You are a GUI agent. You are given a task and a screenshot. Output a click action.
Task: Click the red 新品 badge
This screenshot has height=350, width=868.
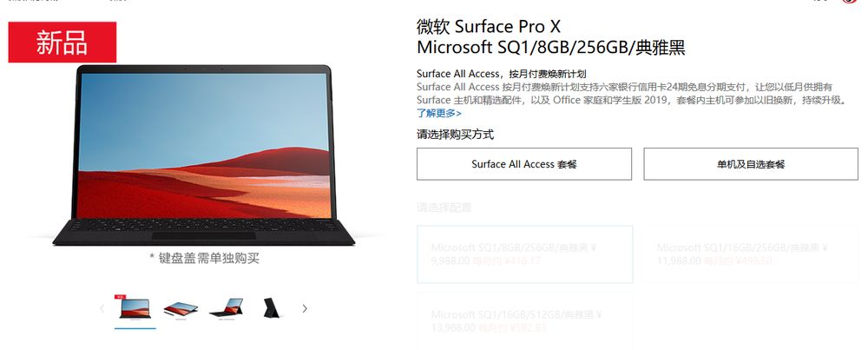pyautogui.click(x=62, y=42)
